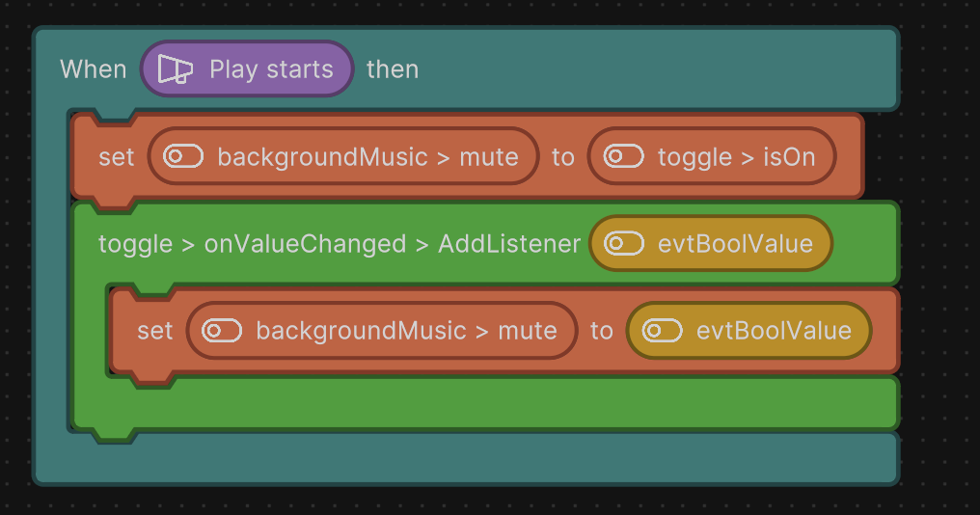Select nested 'backgroundMusic > mute' label text
The width and height of the screenshot is (980, 515).
406,331
